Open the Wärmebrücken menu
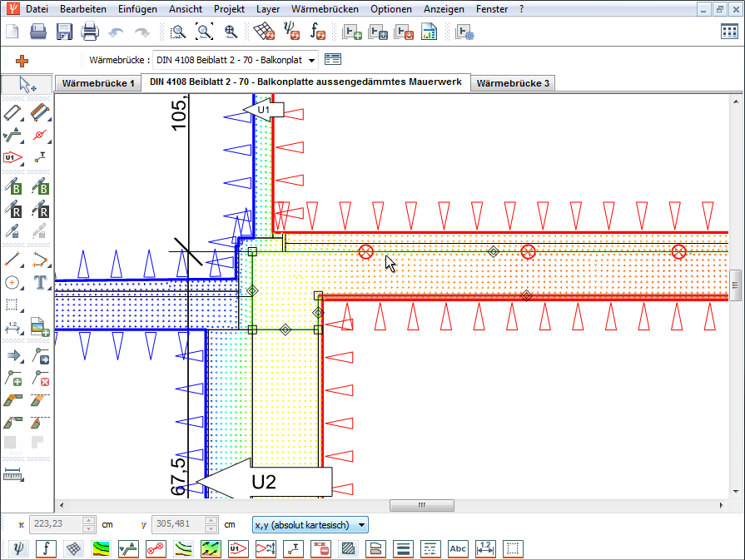The image size is (745, 560). click(325, 9)
